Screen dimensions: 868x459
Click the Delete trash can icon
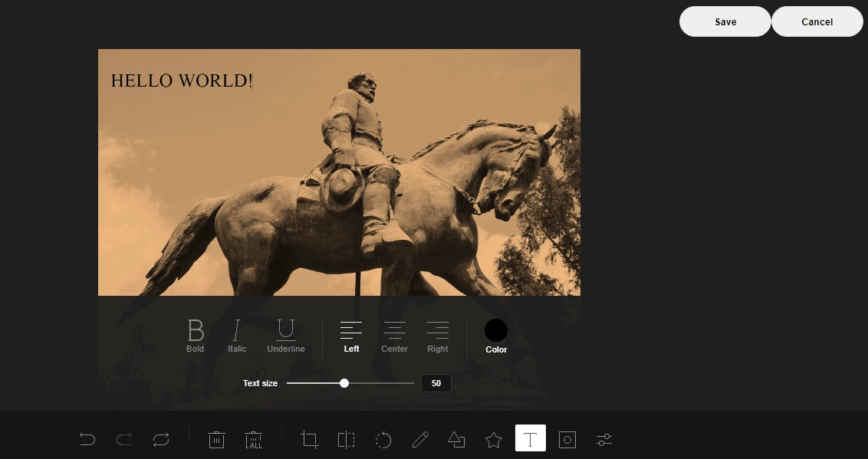coord(216,439)
